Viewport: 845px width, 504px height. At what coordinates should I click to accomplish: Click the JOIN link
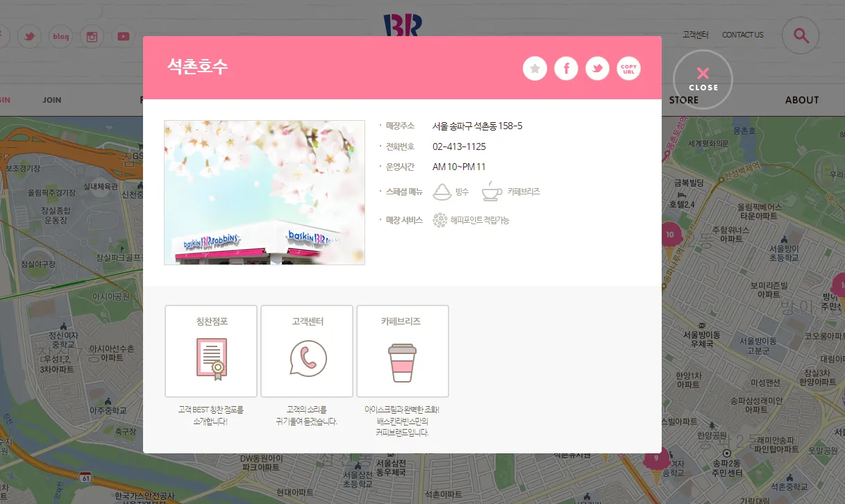click(52, 100)
